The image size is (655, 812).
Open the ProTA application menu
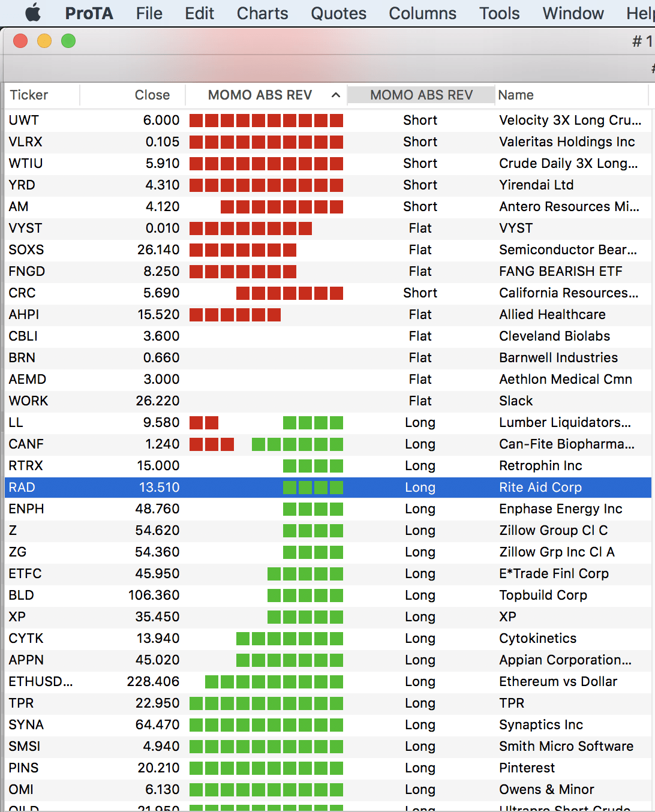point(89,13)
